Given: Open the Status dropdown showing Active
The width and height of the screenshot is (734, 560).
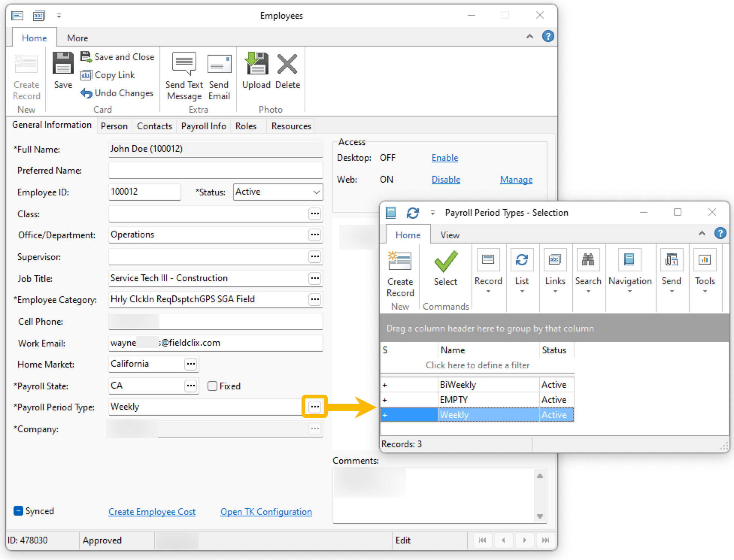Looking at the screenshot, I should click(316, 192).
